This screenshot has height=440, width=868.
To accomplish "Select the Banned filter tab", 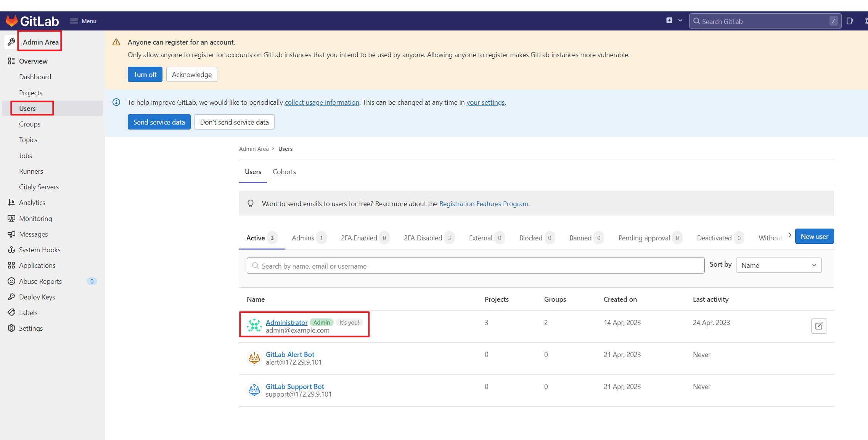I will (x=587, y=238).
